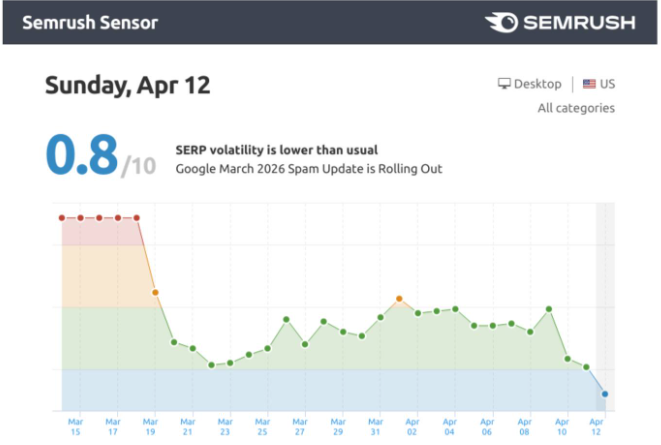Click the green Mar 26 data point
Screen dimensions: 661x445
click(286, 319)
